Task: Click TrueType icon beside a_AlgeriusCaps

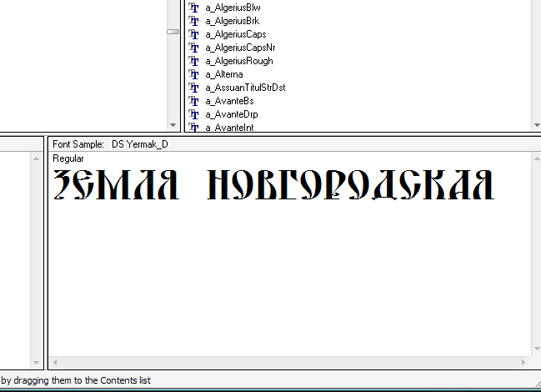Action: 193,34
